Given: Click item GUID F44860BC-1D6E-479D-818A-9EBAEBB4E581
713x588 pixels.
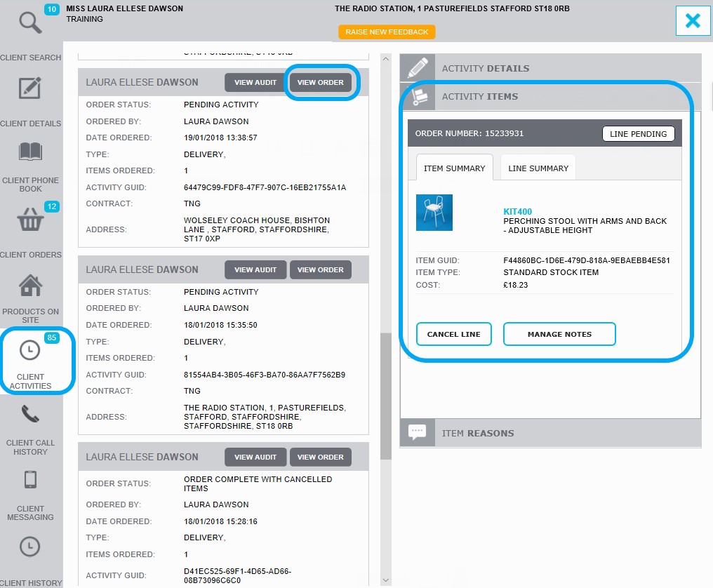Looking at the screenshot, I should (587, 260).
